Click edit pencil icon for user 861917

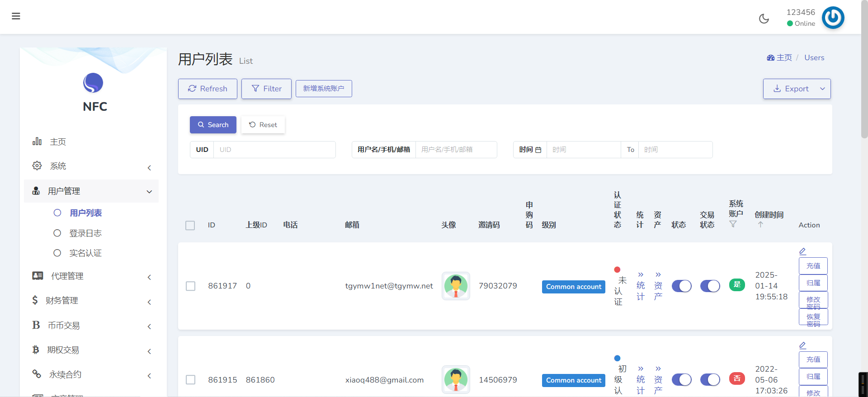click(802, 251)
